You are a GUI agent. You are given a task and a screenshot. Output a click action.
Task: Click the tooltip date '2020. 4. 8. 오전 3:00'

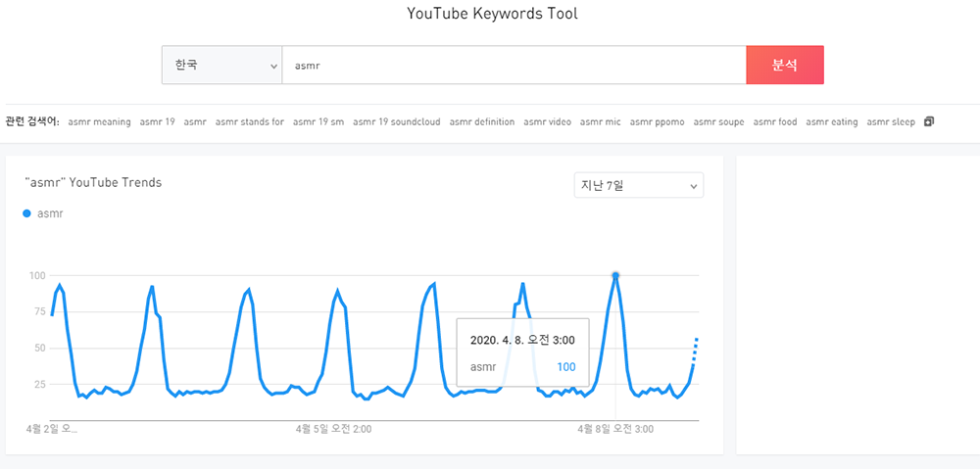click(522, 341)
